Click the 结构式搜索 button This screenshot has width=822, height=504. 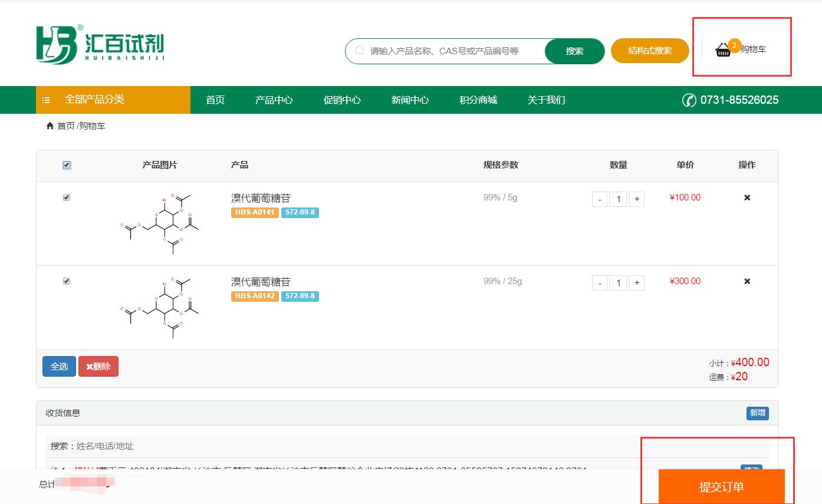pyautogui.click(x=650, y=51)
